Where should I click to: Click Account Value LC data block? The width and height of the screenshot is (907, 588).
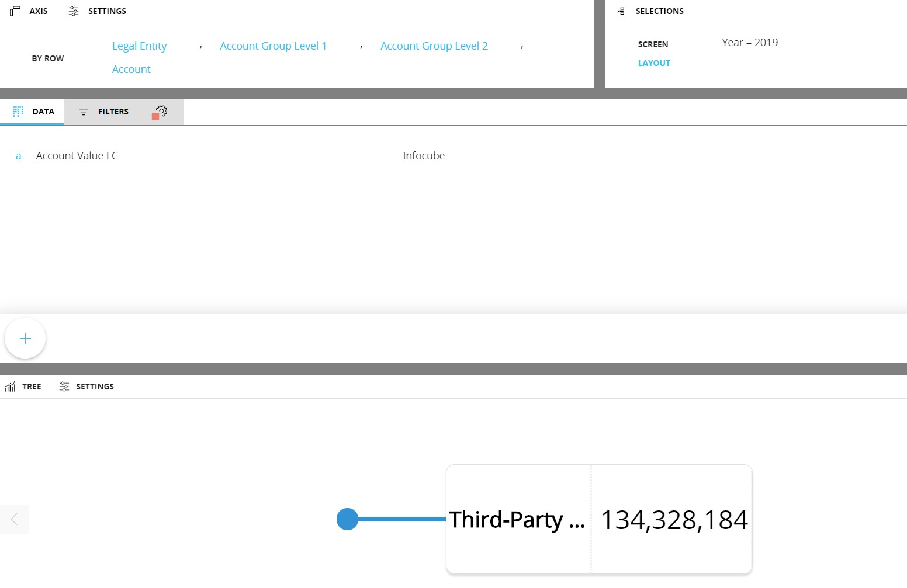click(x=77, y=156)
